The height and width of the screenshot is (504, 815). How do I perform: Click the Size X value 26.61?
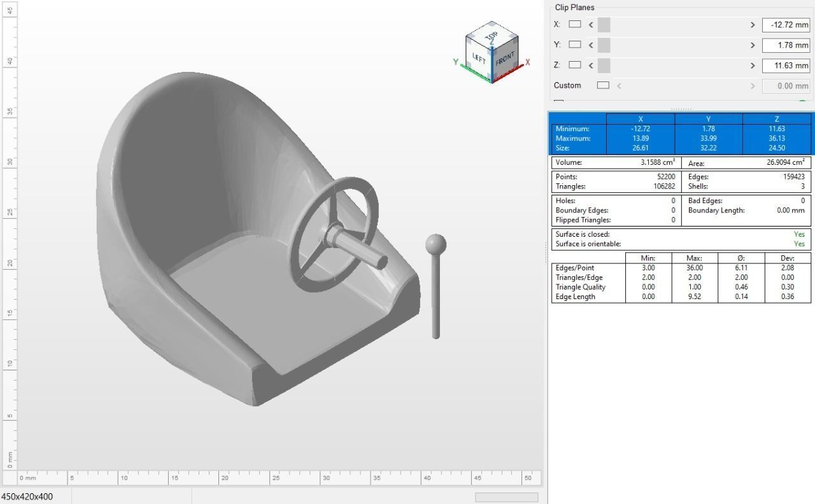pos(641,148)
